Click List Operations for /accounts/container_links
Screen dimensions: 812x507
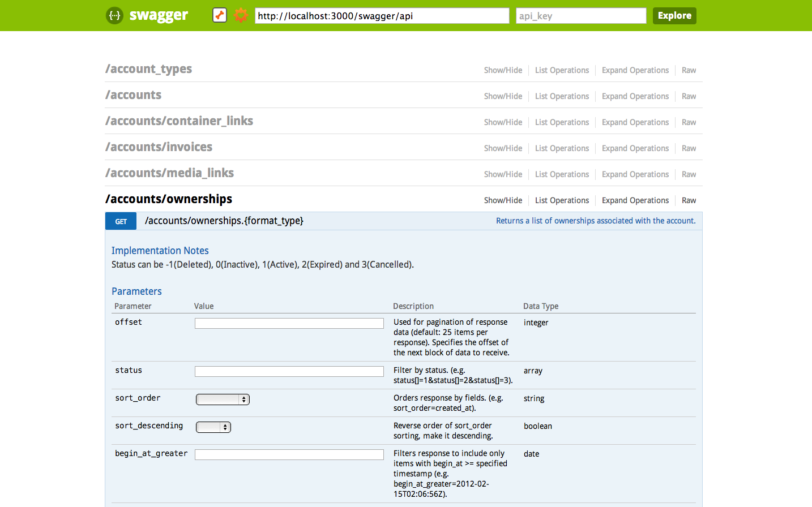(x=562, y=122)
